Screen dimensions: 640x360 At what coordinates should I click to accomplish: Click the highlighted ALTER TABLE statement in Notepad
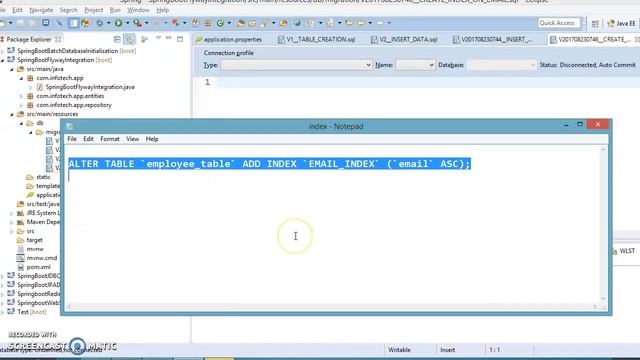(269, 164)
